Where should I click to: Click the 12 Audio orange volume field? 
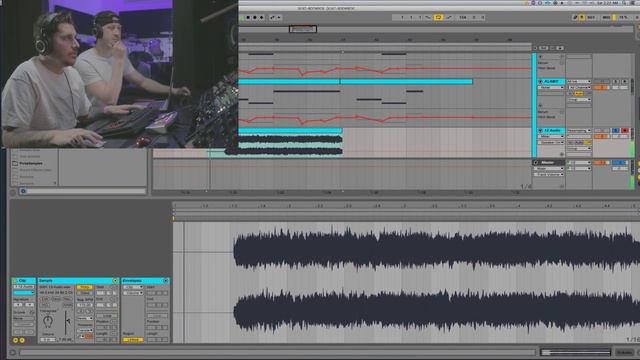pyautogui.click(x=601, y=136)
